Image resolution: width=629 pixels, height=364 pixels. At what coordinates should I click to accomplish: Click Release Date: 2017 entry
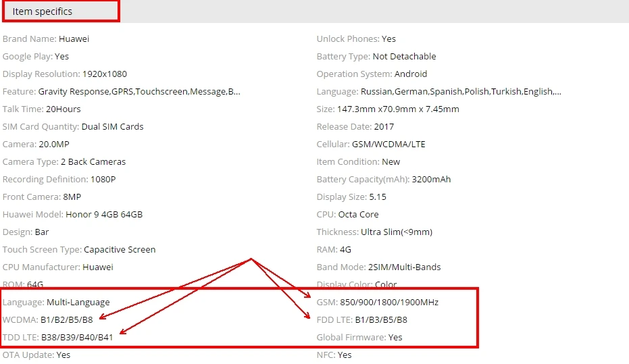click(355, 127)
